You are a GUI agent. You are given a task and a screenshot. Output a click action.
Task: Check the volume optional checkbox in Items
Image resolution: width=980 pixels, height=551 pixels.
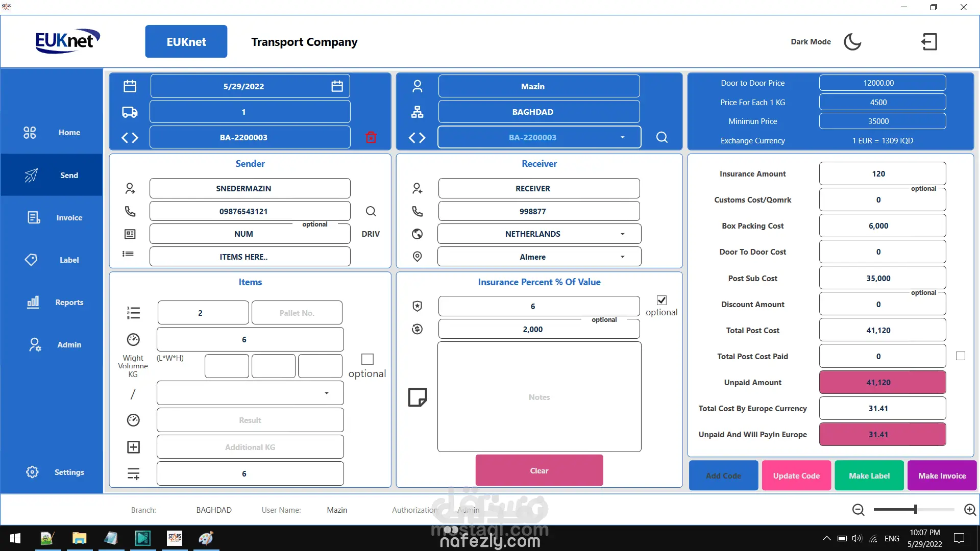coord(367,359)
